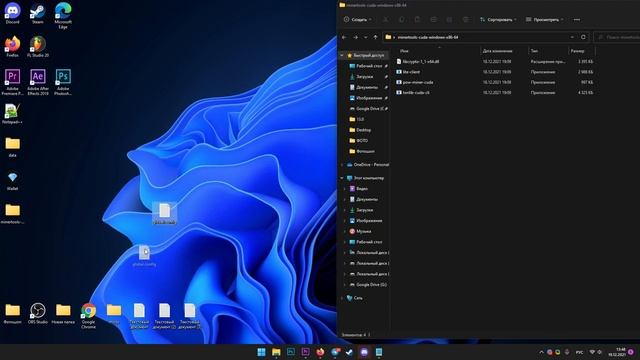640x360 pixels.
Task: Click the Explorer search box
Action: tap(617, 37)
